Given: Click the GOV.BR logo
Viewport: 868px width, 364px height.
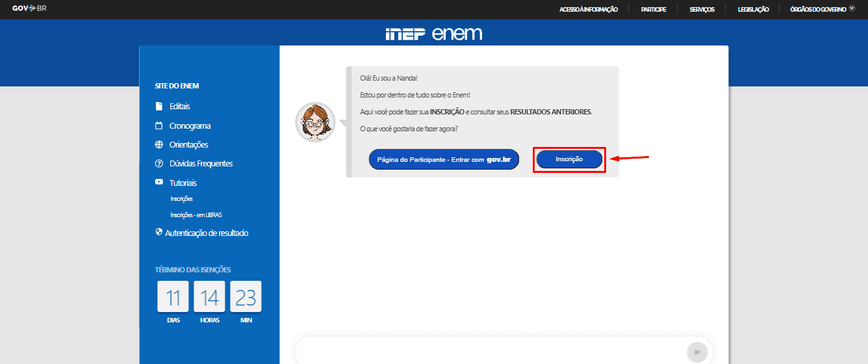Looking at the screenshot, I should [29, 8].
